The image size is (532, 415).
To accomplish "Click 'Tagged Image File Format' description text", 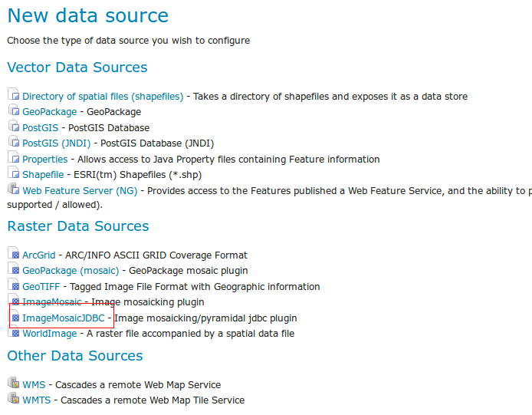I will (195, 287).
